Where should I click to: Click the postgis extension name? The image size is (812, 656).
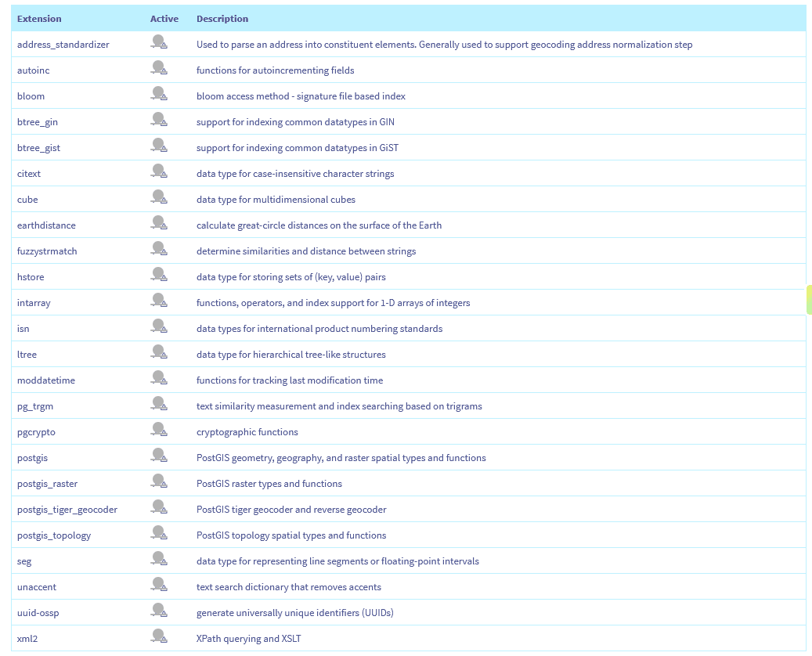coord(32,458)
